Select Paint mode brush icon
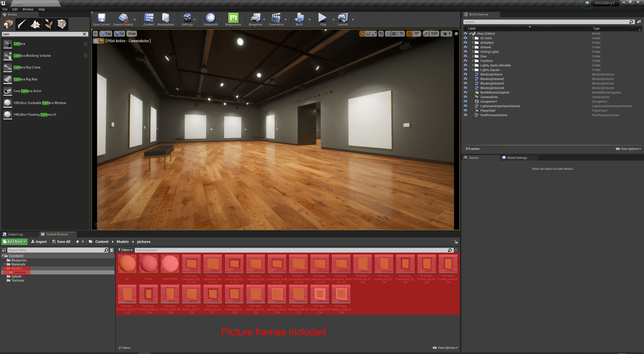Screen dimensions: 644x354 point(22,24)
